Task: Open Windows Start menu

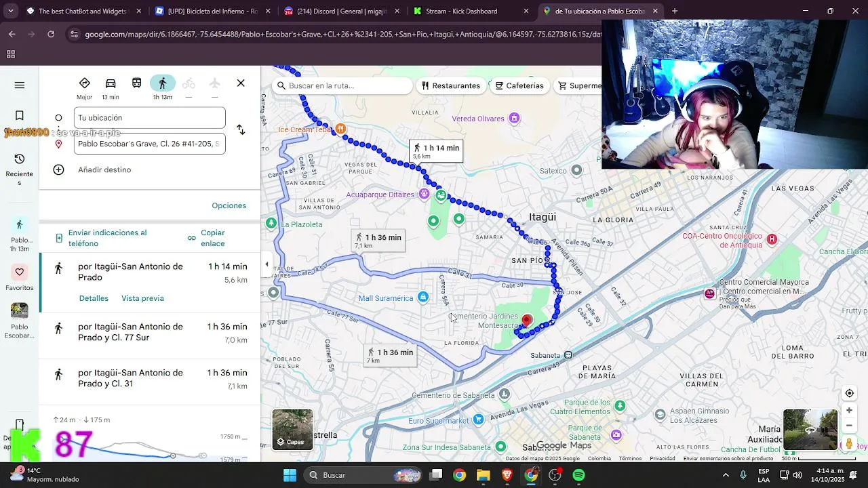Action: pos(290,475)
